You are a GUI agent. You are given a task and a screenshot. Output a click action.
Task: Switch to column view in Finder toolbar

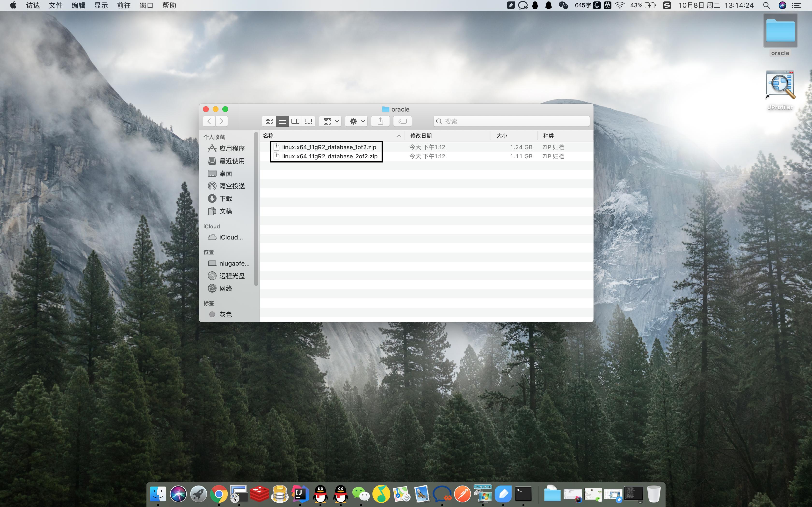click(295, 121)
